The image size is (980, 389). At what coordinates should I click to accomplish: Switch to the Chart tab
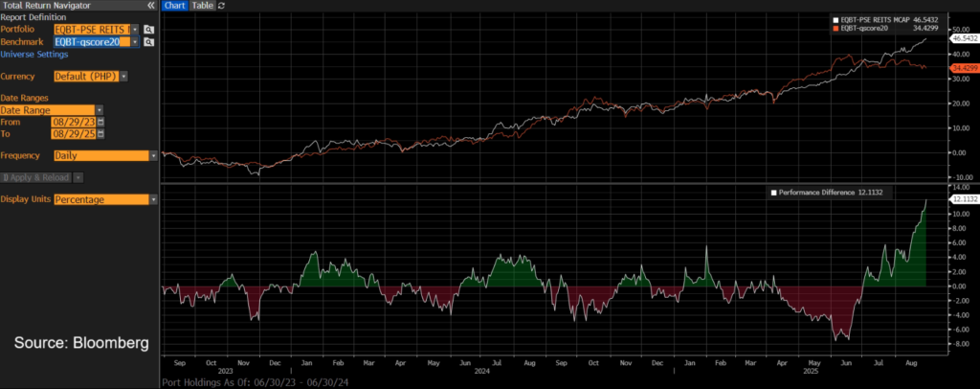(175, 6)
